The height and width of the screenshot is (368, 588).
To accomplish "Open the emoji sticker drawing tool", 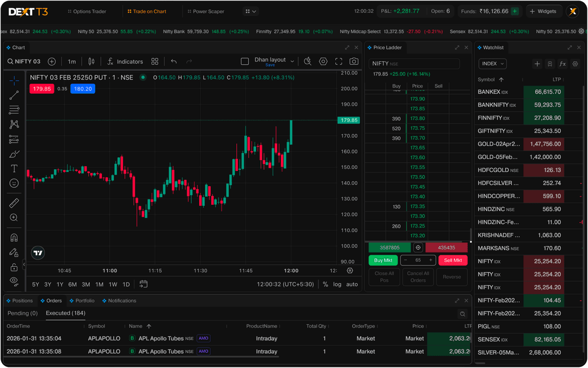I will click(x=14, y=183).
